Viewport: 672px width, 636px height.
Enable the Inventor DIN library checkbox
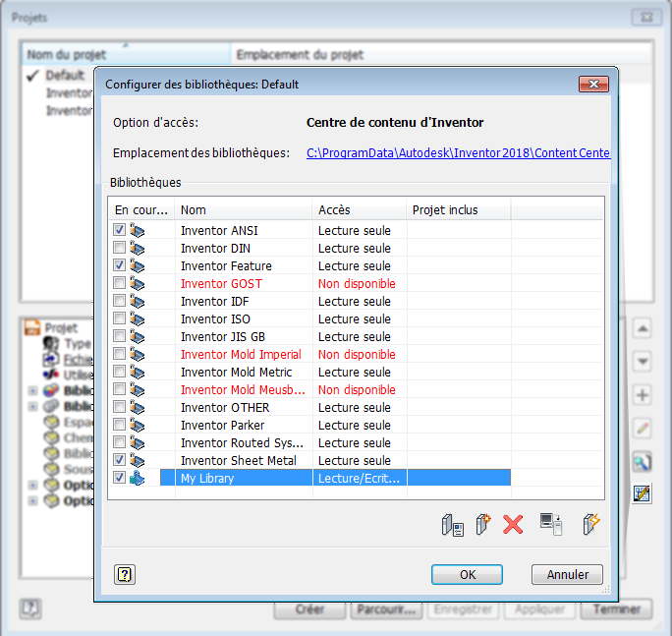click(119, 247)
